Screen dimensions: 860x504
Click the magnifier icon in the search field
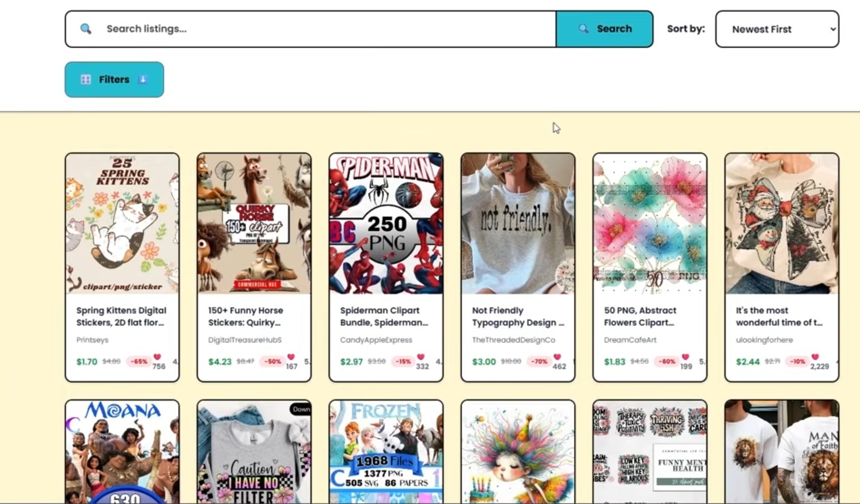pyautogui.click(x=86, y=28)
